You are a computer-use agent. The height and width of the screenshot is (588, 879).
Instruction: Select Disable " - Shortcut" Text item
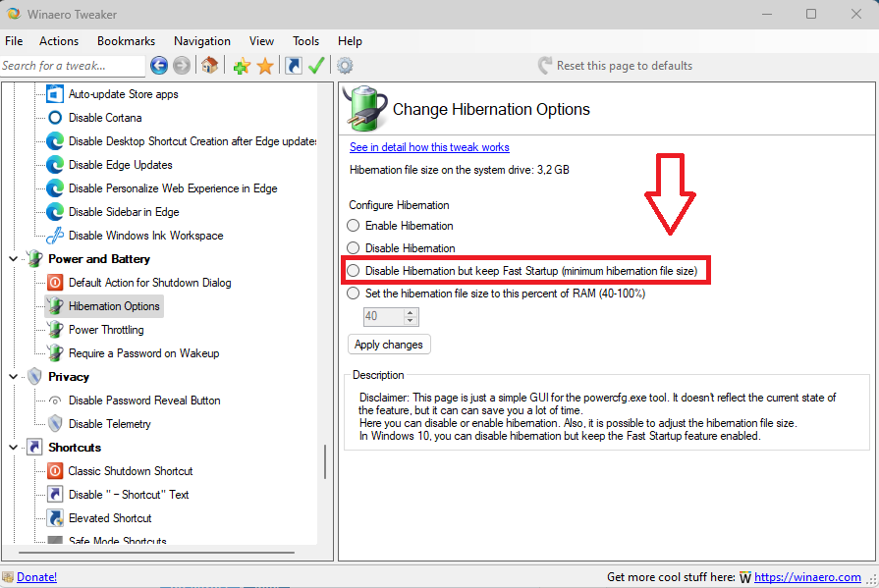[129, 495]
